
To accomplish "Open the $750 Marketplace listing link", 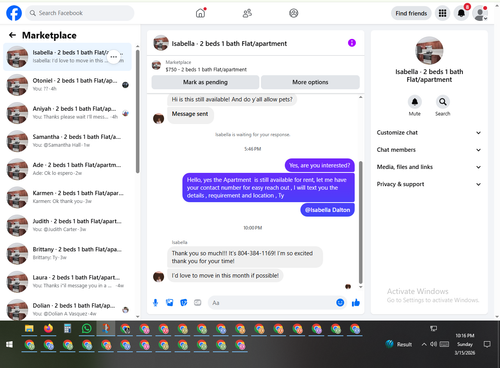I will tap(206, 69).
